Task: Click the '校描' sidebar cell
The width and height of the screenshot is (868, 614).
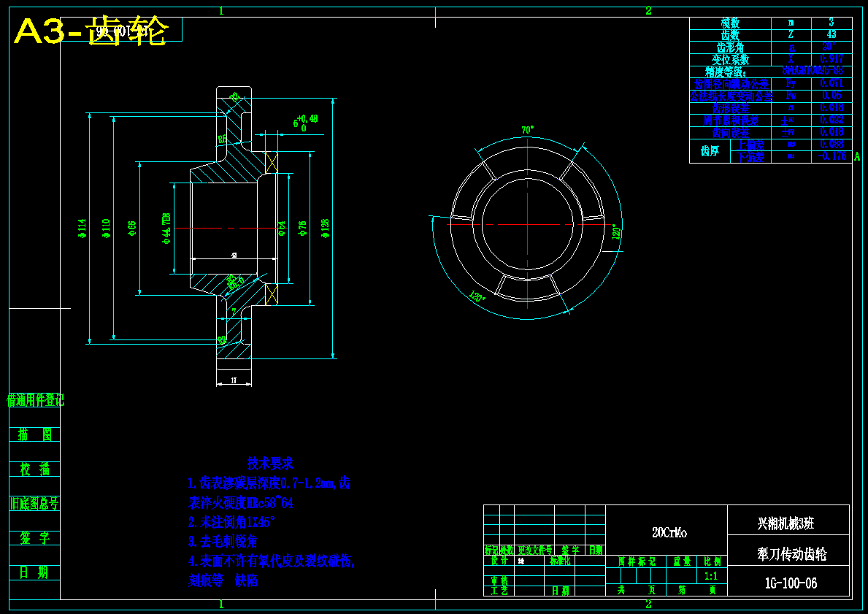Action: pyautogui.click(x=35, y=469)
